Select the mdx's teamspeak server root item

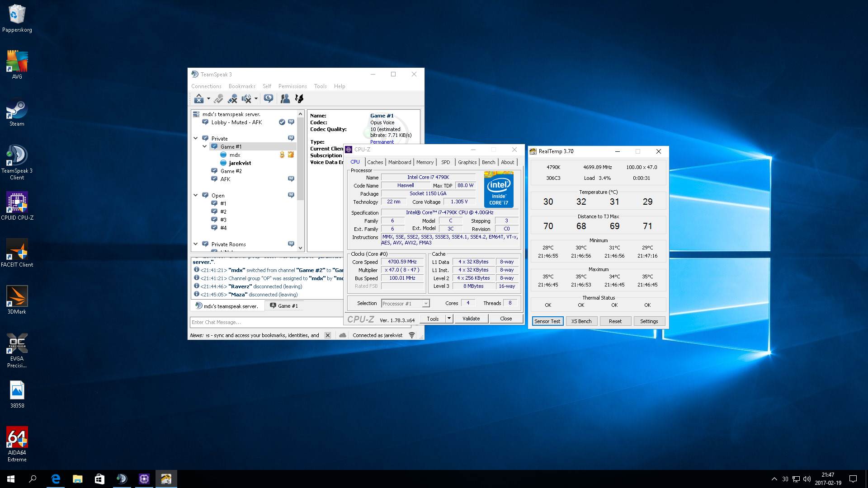(x=231, y=114)
